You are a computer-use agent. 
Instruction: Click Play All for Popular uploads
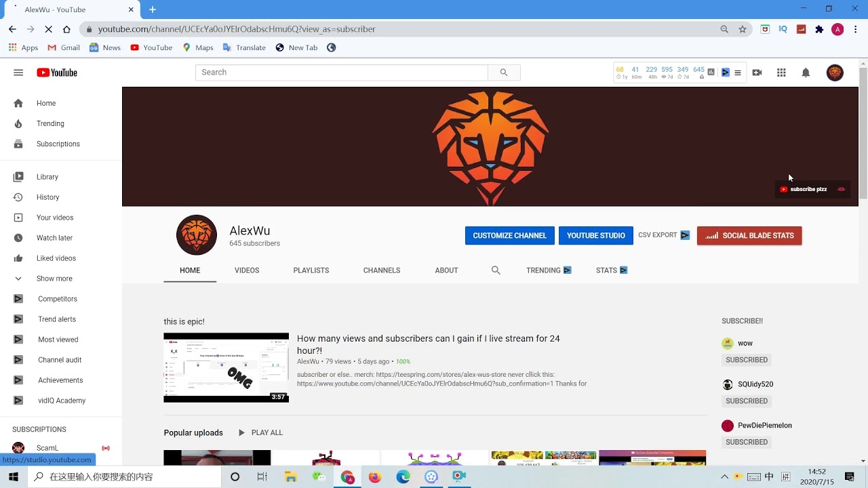pyautogui.click(x=260, y=432)
